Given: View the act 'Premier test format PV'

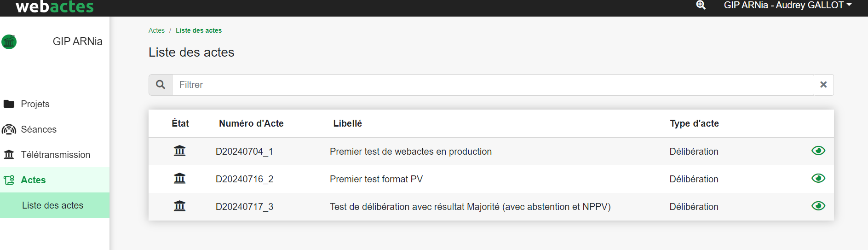Looking at the screenshot, I should 818,179.
